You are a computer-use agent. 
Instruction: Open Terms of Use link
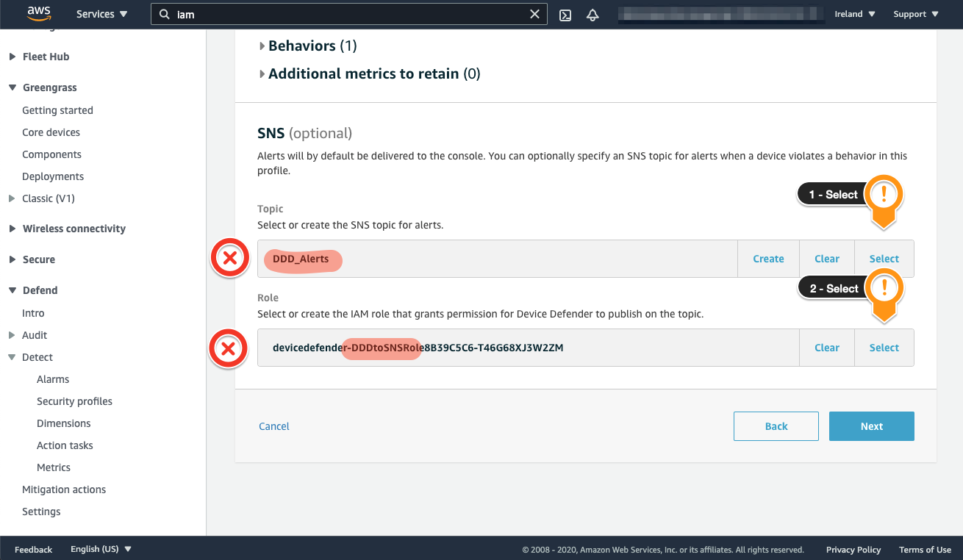[x=925, y=549]
